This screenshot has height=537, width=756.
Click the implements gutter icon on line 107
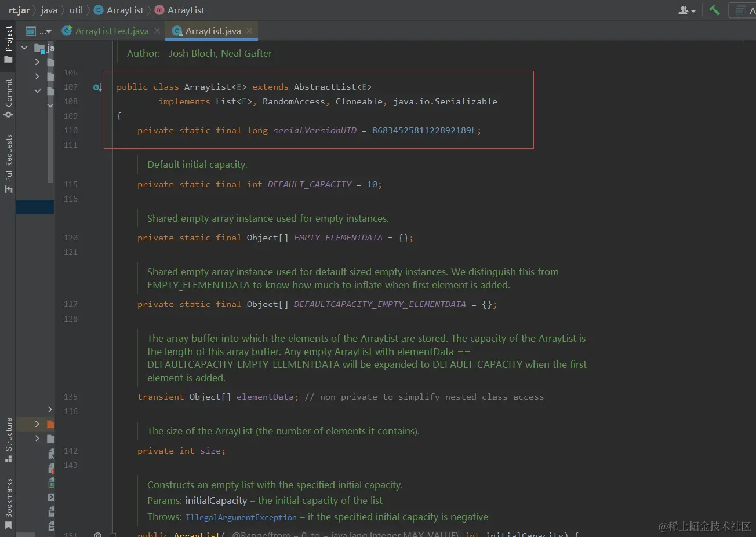point(97,87)
